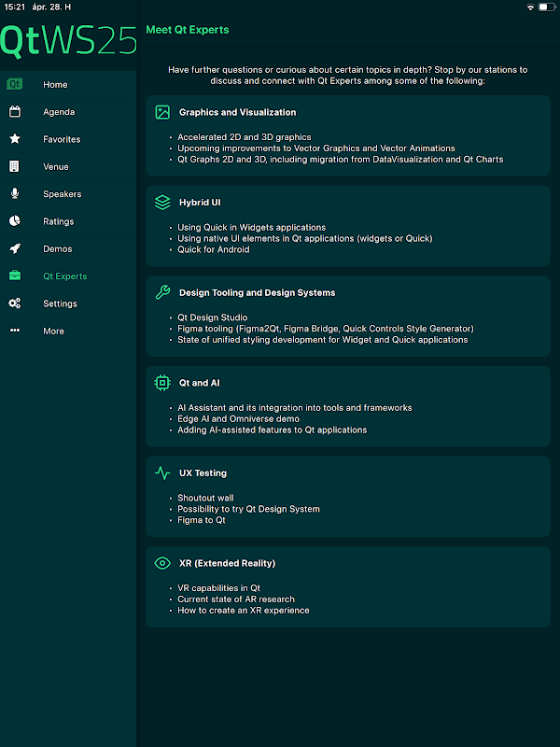560x747 pixels.
Task: Click 'Possibility to try Qt Design System' bullet
Action: pyautogui.click(x=248, y=509)
